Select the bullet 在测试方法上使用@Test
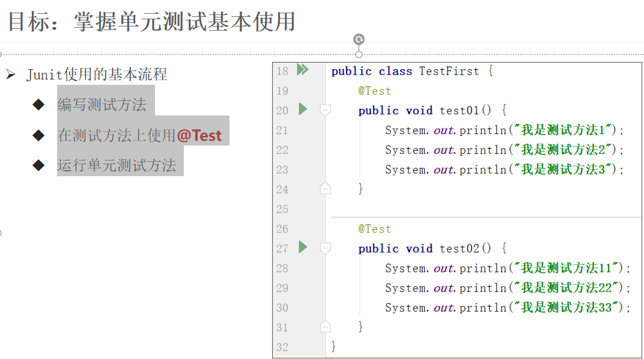This screenshot has width=644, height=359. tap(139, 135)
